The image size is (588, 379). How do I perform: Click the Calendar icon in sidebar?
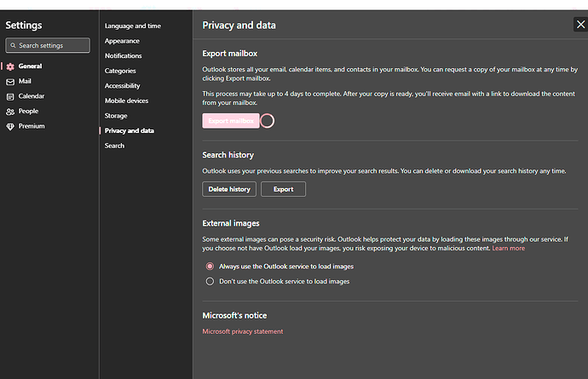[10, 96]
